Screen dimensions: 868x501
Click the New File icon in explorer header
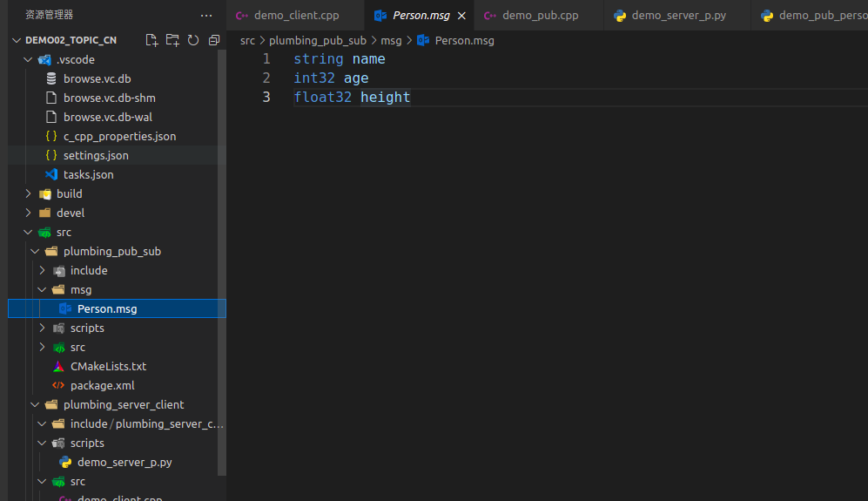(x=151, y=40)
